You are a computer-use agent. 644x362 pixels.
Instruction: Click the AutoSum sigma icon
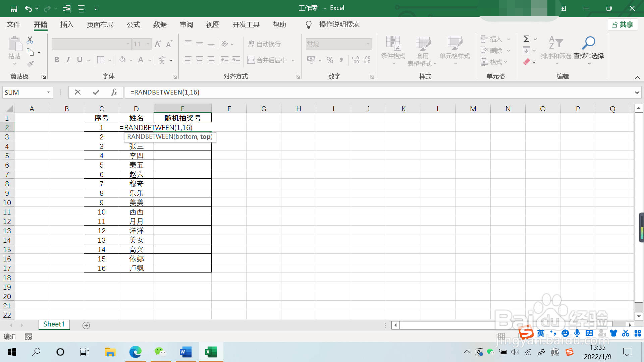pos(527,39)
